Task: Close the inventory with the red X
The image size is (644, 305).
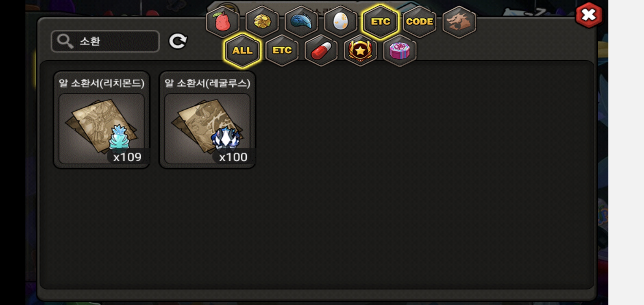Action: click(589, 15)
